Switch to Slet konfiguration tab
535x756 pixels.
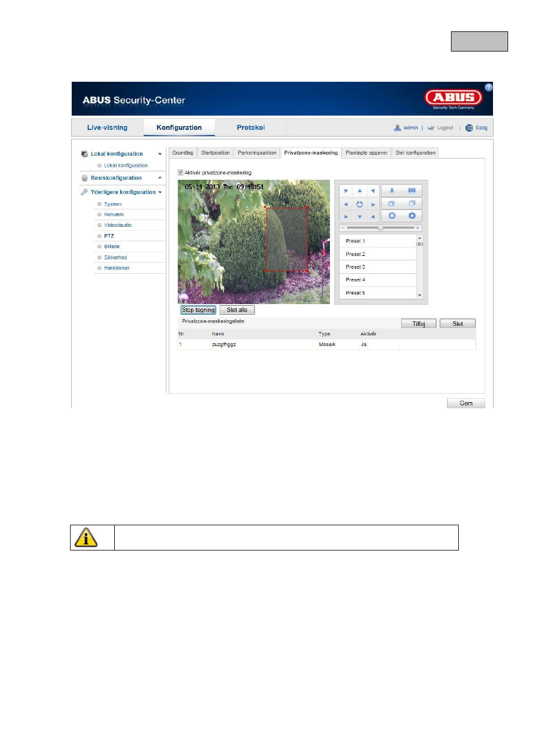(415, 152)
